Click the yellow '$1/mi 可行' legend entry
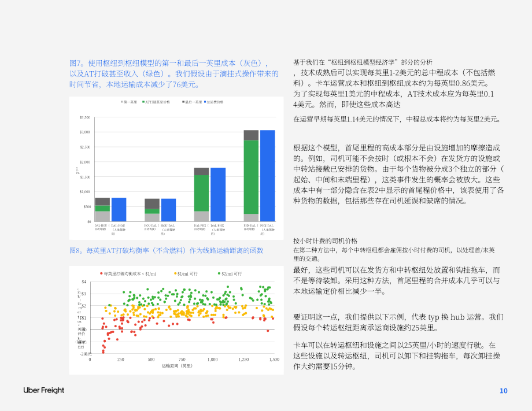 [186, 273]
